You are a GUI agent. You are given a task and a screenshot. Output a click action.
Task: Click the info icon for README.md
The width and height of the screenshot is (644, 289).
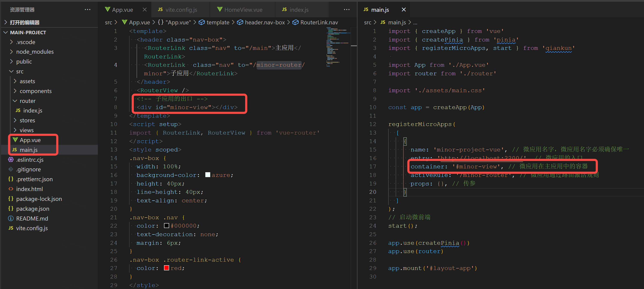[11, 218]
